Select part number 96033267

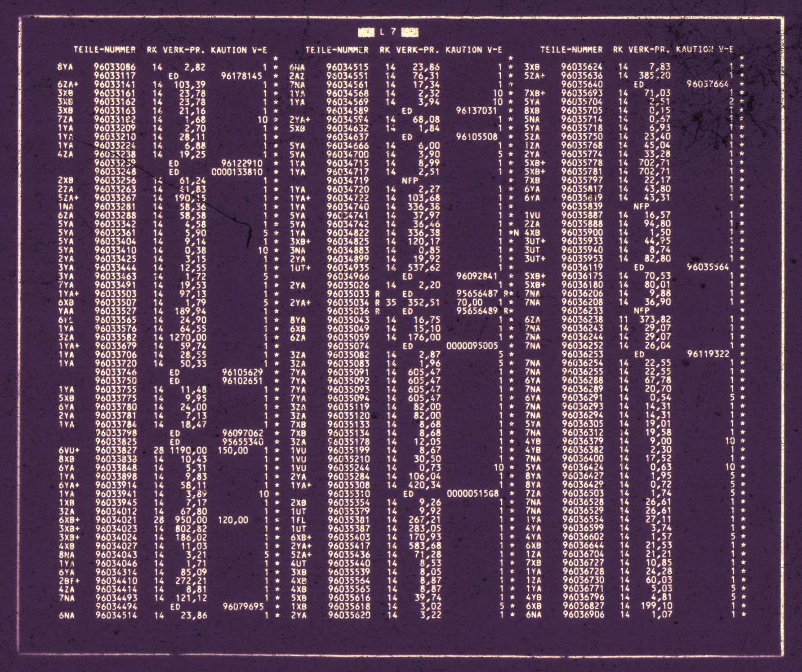point(115,198)
